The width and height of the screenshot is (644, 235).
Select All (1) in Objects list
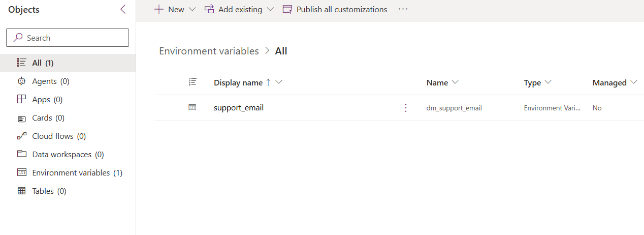[x=68, y=63]
